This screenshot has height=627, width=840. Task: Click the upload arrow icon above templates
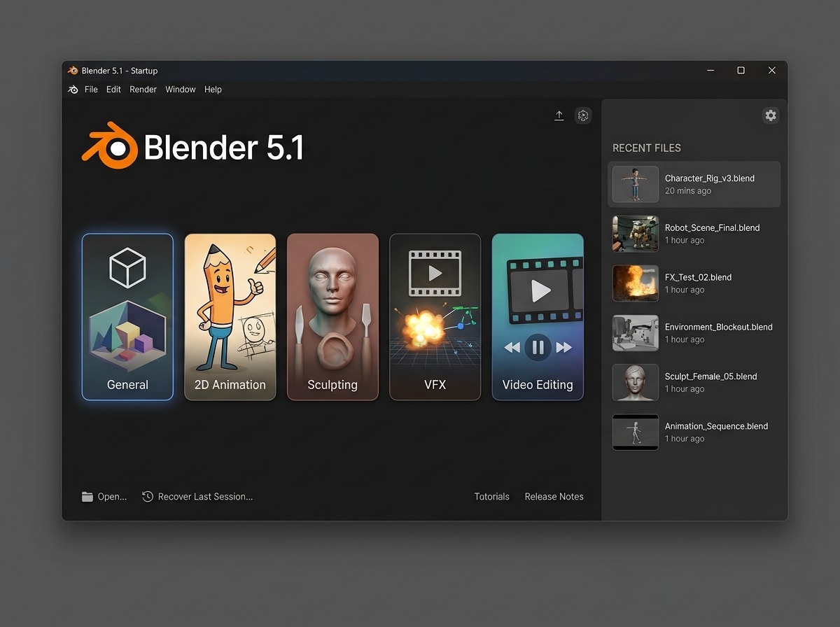point(559,115)
